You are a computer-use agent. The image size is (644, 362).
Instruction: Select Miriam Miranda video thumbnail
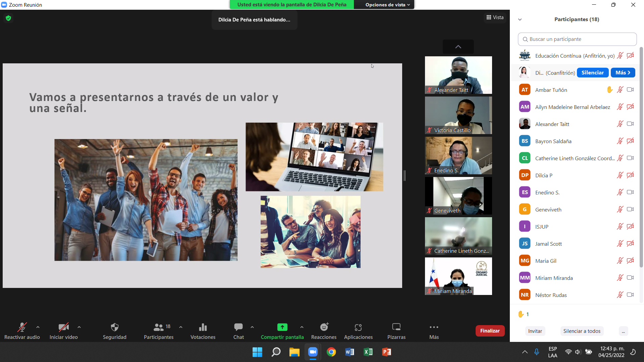pos(459,276)
